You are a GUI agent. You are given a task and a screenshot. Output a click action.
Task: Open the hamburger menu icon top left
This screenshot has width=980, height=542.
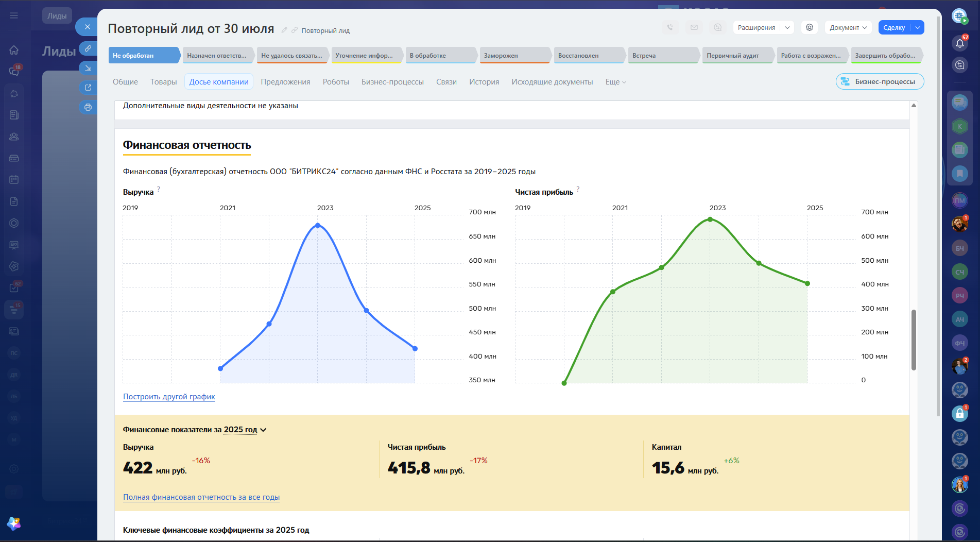[x=14, y=15]
